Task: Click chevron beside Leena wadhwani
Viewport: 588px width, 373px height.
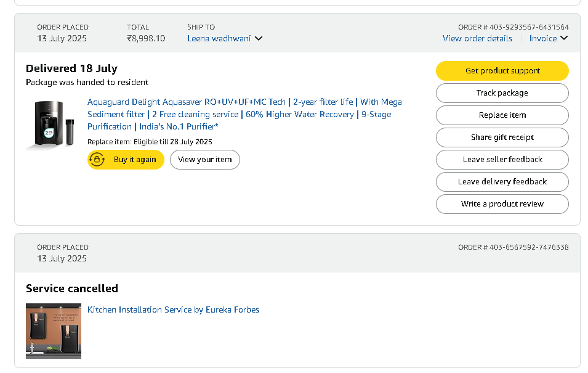Action: (x=259, y=38)
